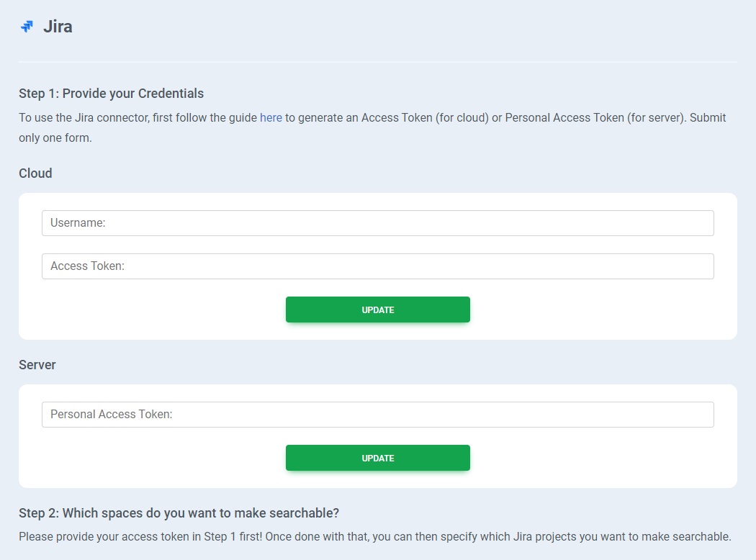Click the horizontal divider below the Jira header
756x560 pixels.
(x=377, y=62)
